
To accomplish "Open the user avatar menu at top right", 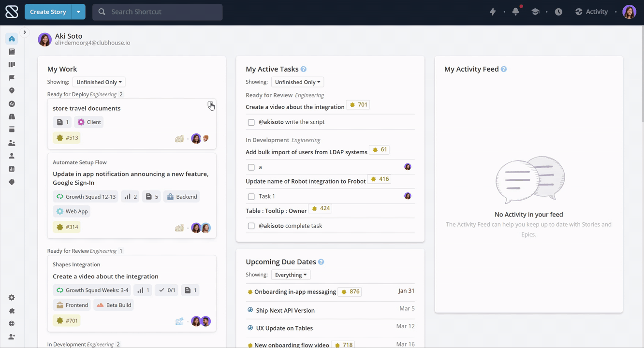I will (x=629, y=12).
